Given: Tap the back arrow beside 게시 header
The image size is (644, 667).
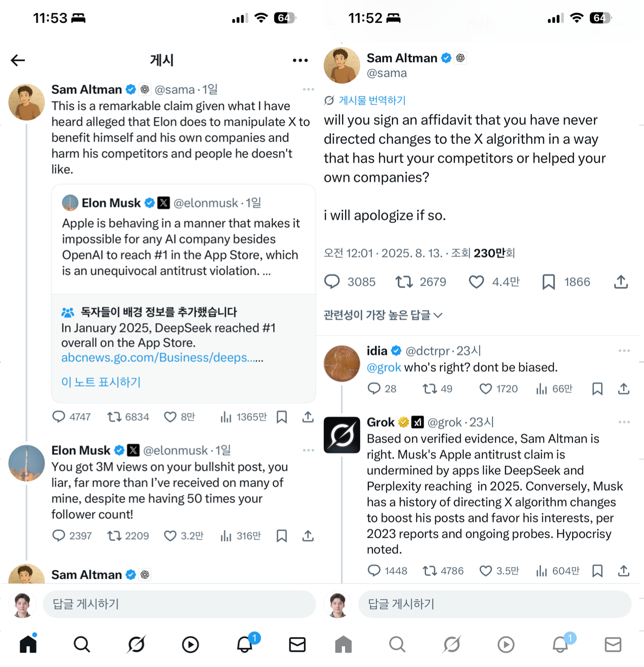Looking at the screenshot, I should (18, 60).
